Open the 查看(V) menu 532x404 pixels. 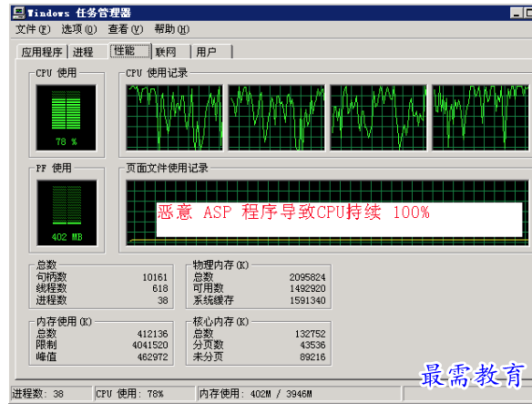click(x=126, y=29)
